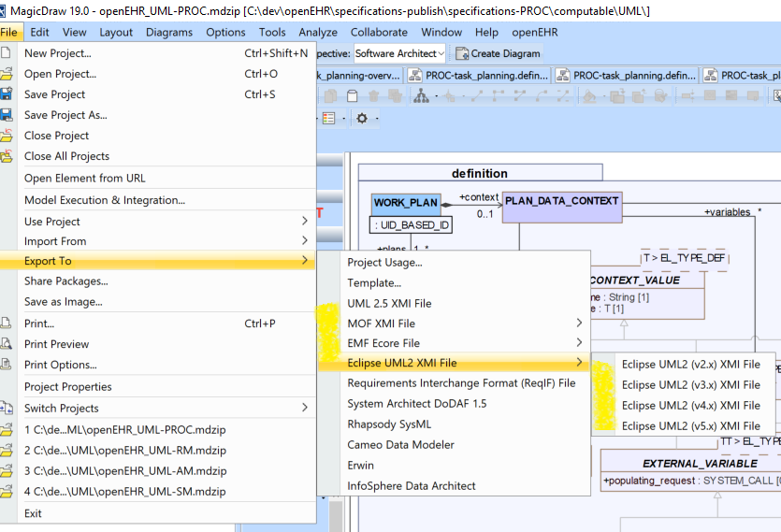This screenshot has width=781, height=532.
Task: Click the Copy icon in diagram toolbar
Action: point(330,95)
